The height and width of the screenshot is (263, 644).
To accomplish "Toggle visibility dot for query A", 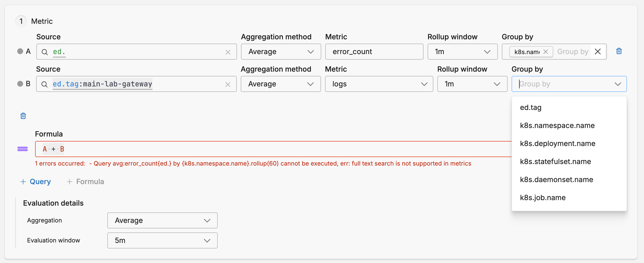I will click(x=20, y=51).
